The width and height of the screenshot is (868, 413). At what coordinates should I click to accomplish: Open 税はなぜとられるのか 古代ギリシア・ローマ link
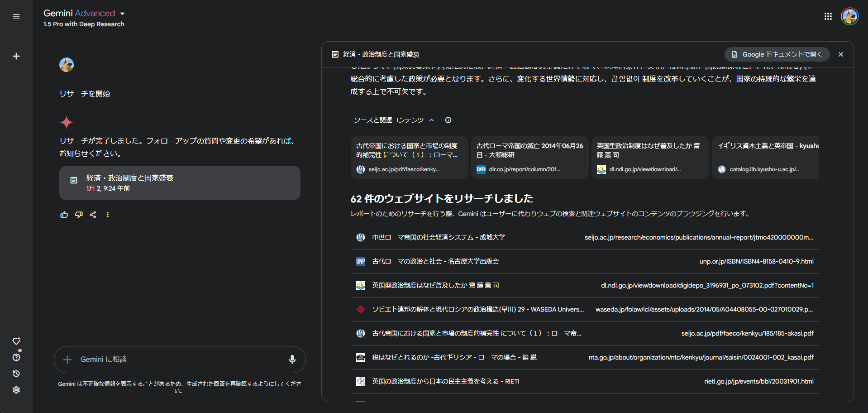(x=454, y=357)
